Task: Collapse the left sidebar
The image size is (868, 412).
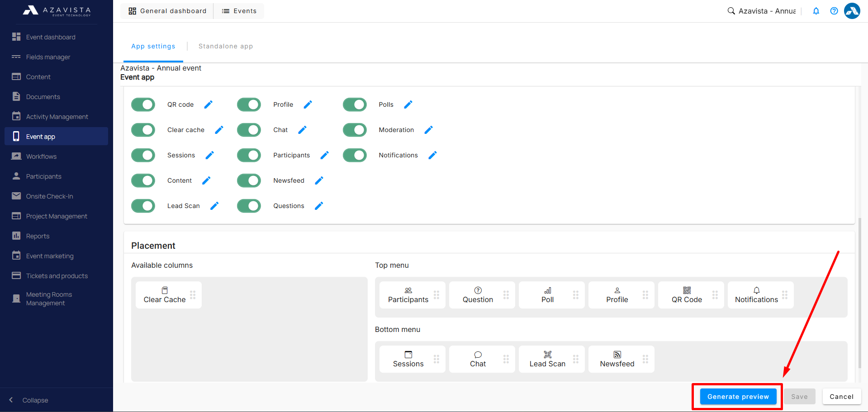Action: pos(29,400)
